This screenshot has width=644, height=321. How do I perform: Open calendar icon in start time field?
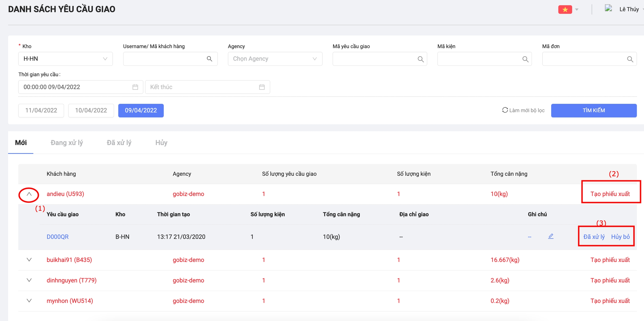point(135,87)
